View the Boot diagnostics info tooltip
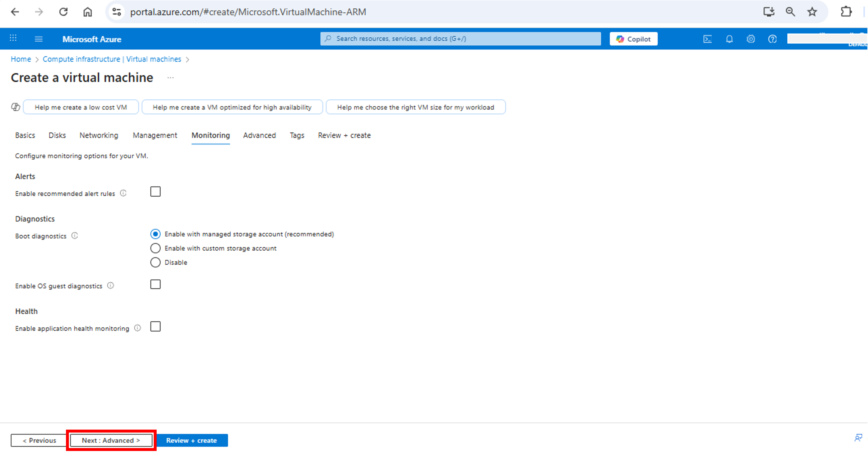 pos(75,236)
